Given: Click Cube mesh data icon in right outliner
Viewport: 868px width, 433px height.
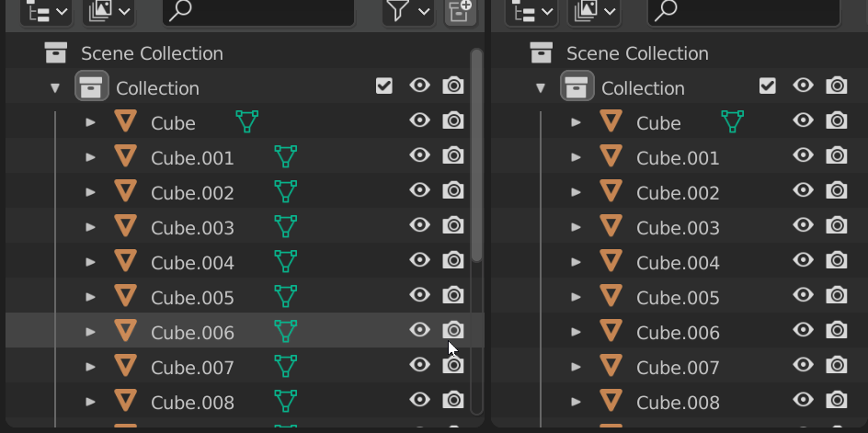Looking at the screenshot, I should tap(732, 121).
